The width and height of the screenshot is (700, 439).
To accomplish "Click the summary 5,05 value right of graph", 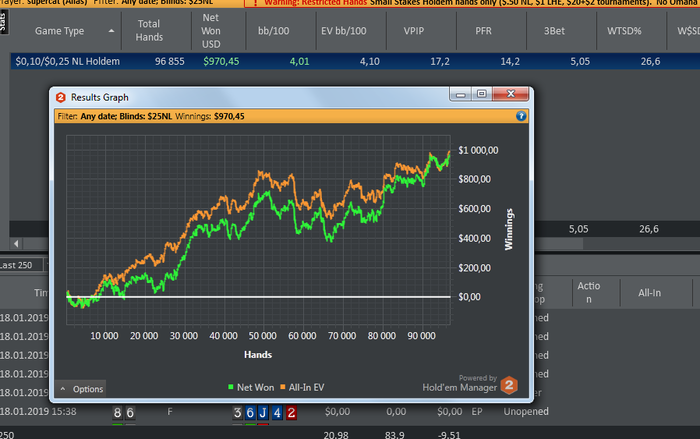I will [578, 229].
